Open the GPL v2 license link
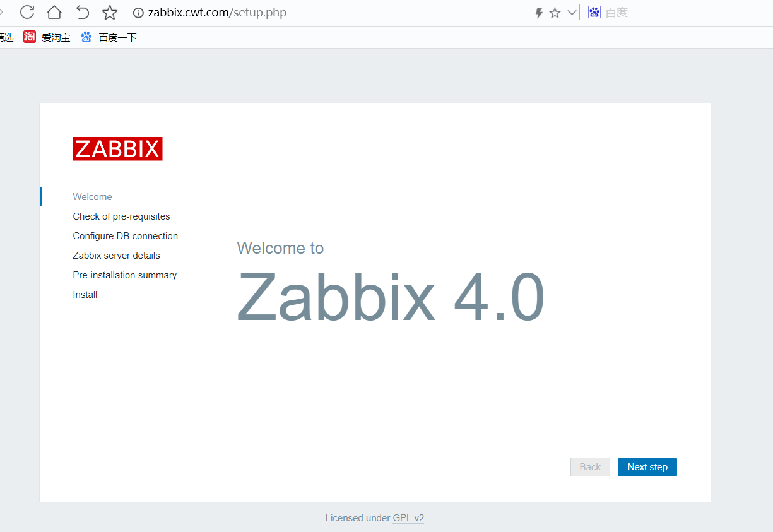 pos(408,518)
